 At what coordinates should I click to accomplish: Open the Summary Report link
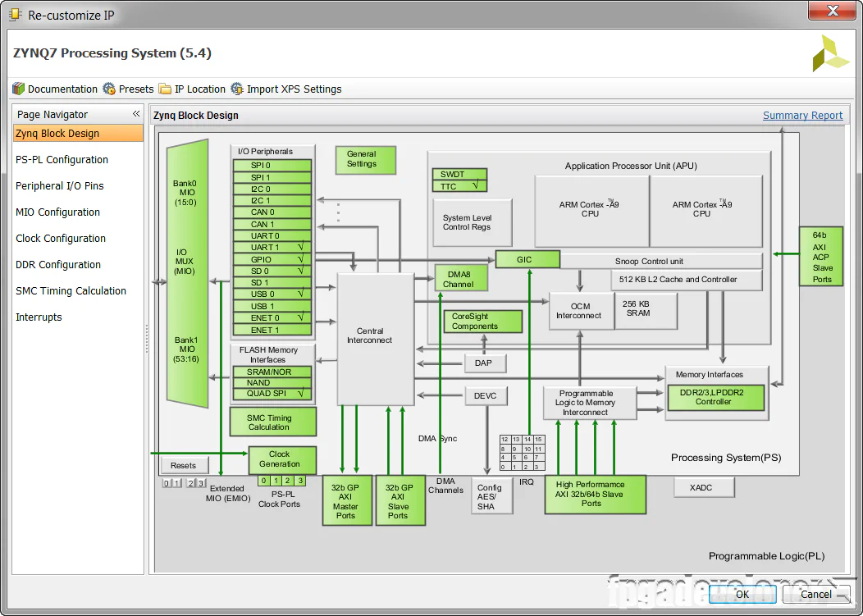[802, 115]
